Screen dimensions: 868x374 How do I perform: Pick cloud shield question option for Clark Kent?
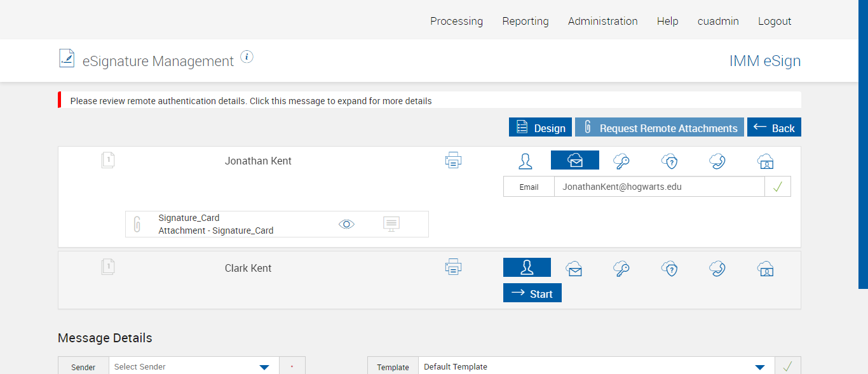coord(670,269)
